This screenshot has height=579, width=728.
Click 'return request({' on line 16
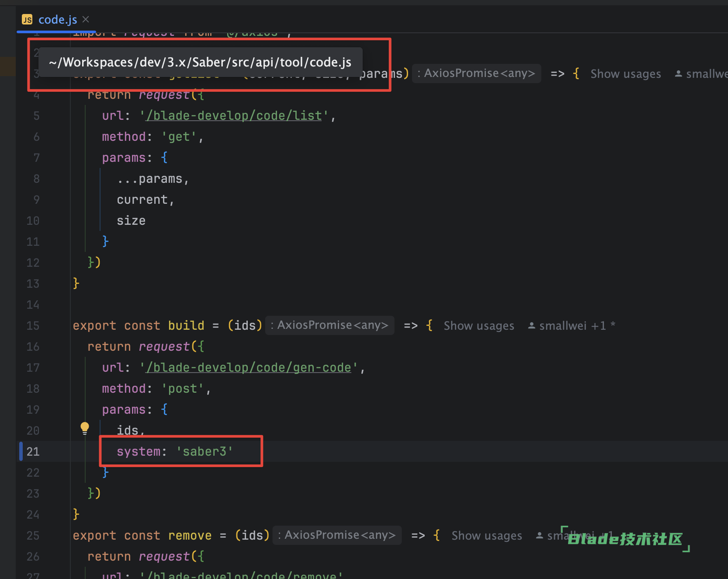[x=146, y=347]
